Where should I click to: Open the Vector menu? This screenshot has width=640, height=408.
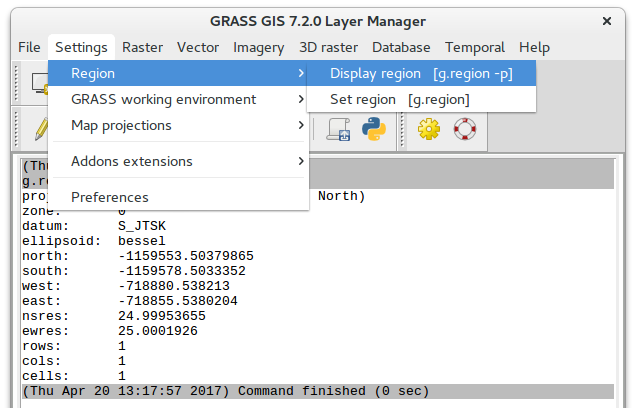click(x=198, y=47)
